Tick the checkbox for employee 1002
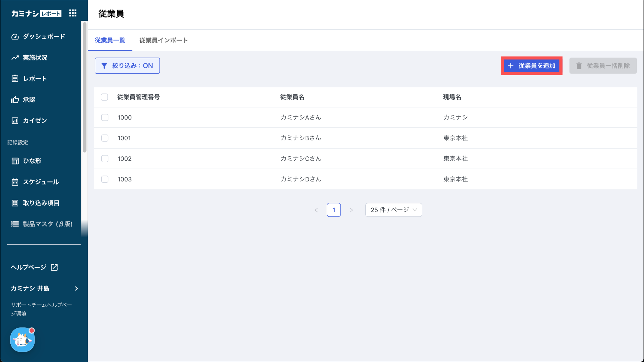Screen dimensions: 644x362 105,159
